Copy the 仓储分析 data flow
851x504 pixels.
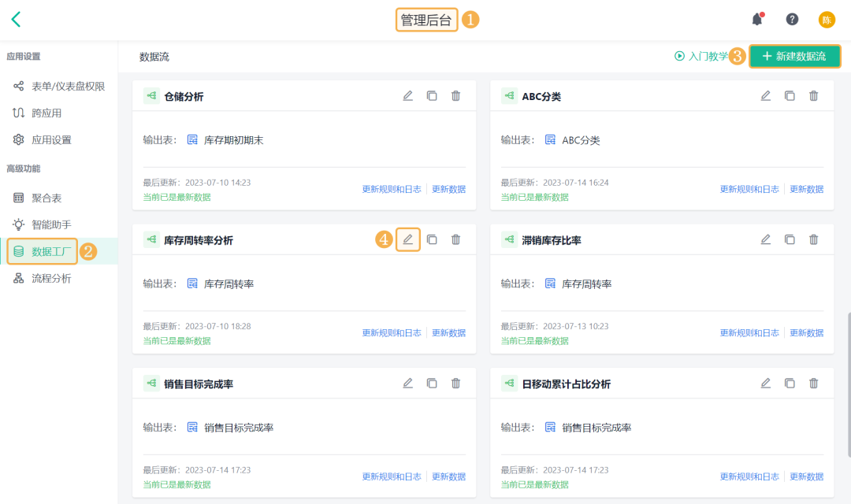(x=432, y=96)
